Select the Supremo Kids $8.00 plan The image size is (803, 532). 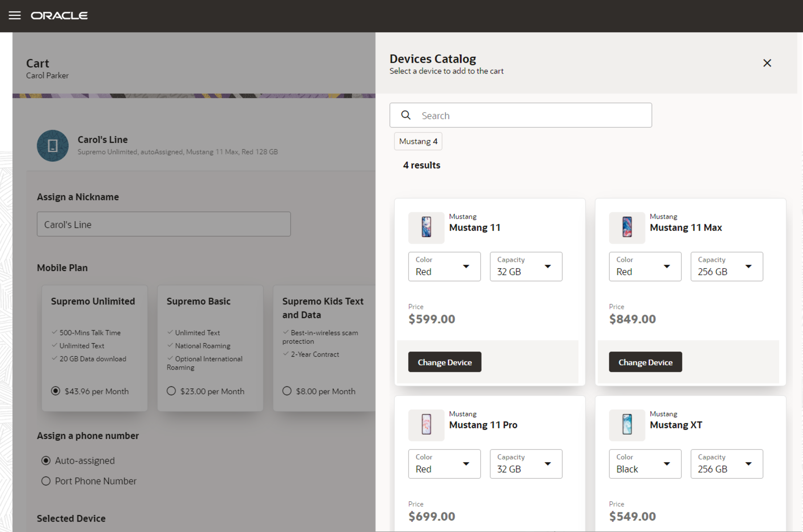click(287, 391)
